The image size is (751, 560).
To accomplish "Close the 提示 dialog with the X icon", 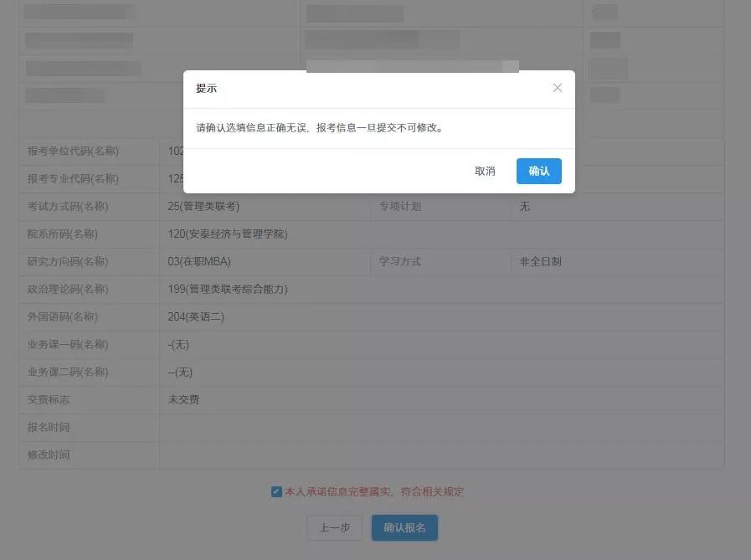I will point(558,88).
